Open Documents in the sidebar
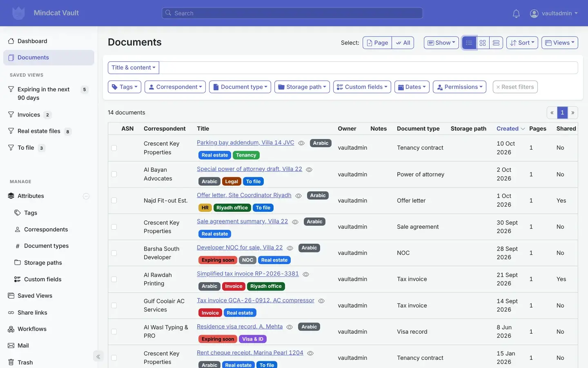This screenshot has width=588, height=368. pyautogui.click(x=49, y=58)
